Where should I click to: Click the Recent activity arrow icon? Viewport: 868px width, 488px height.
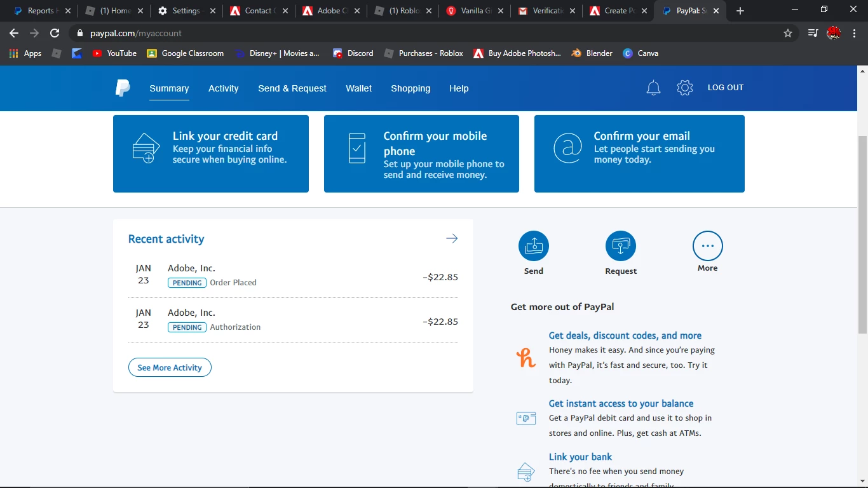point(452,238)
